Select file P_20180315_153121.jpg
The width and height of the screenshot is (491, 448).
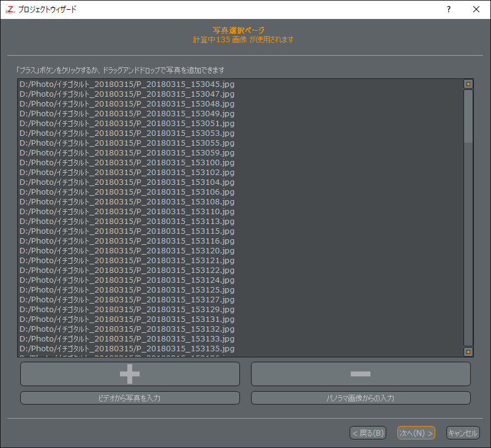coord(241,261)
